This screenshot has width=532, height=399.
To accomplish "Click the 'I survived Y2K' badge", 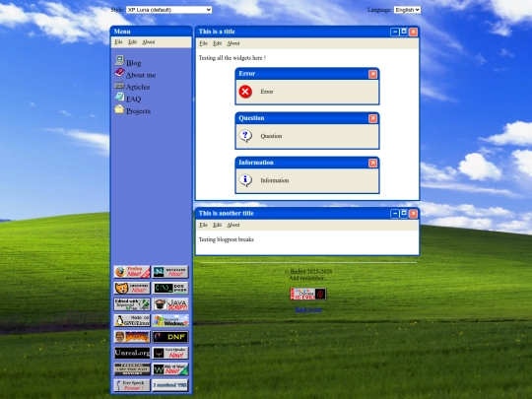I will (x=170, y=385).
